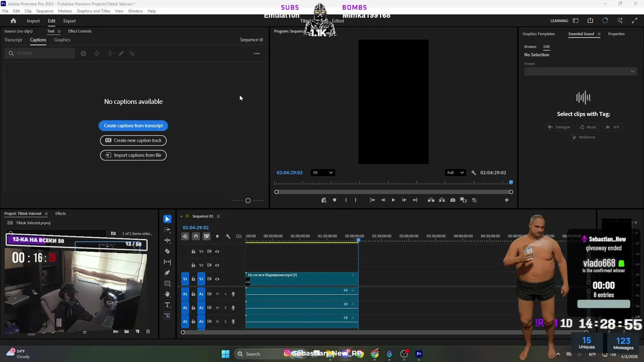Viewport: 644px width, 362px height.
Task: Click the Program Monitor playhead marker
Action: pyautogui.click(x=511, y=183)
